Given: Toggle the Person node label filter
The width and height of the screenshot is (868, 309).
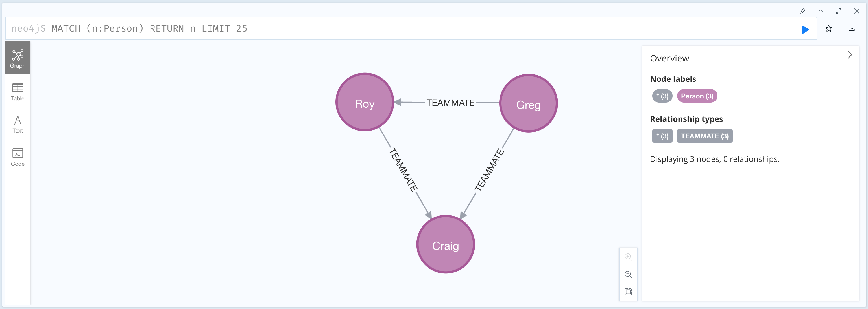Looking at the screenshot, I should [x=696, y=96].
